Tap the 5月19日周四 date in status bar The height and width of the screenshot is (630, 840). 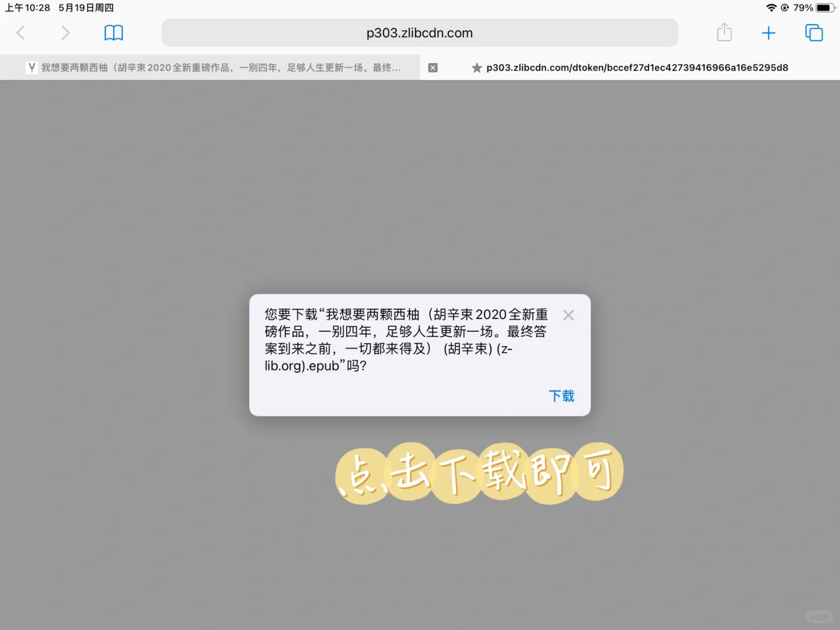coord(86,8)
